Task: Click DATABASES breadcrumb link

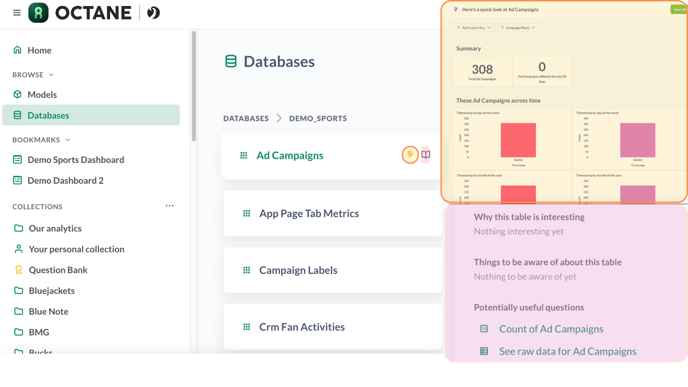Action: click(x=246, y=118)
